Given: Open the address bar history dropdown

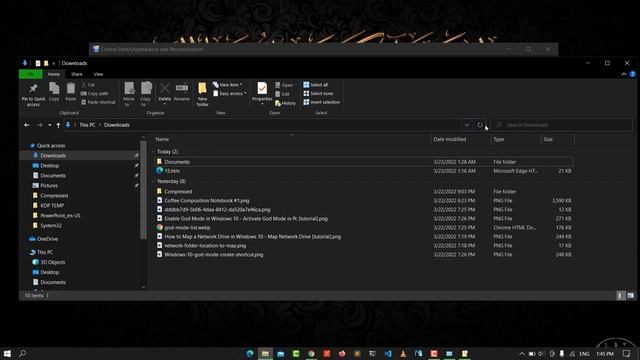Looking at the screenshot, I should (467, 125).
